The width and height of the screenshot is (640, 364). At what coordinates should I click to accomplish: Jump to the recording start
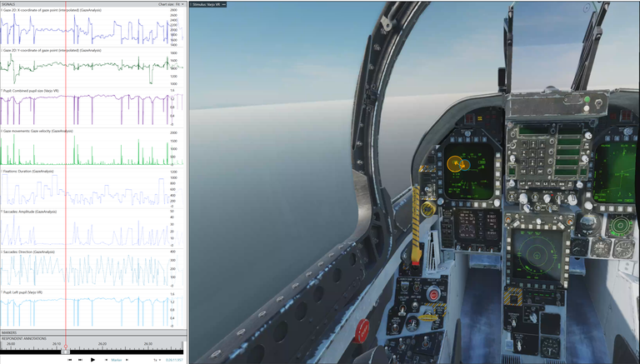(x=70, y=360)
